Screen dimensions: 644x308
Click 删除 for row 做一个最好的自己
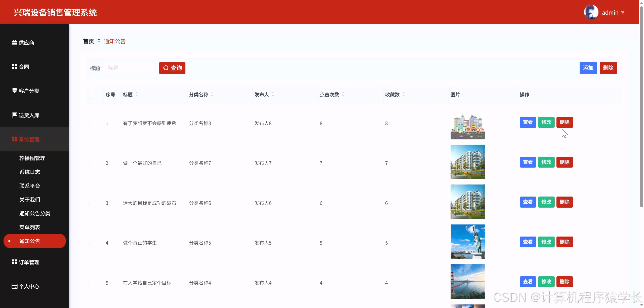tap(565, 162)
